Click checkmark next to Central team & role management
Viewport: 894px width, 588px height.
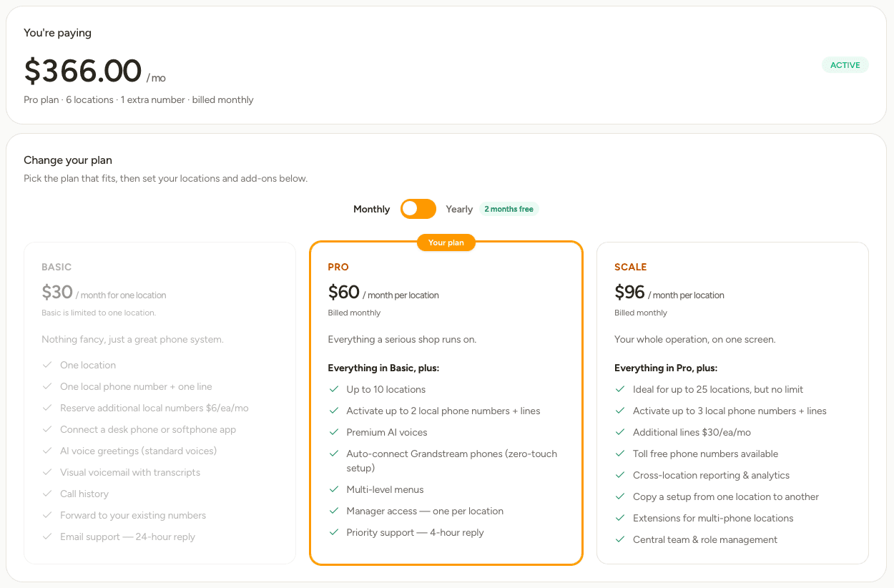620,539
